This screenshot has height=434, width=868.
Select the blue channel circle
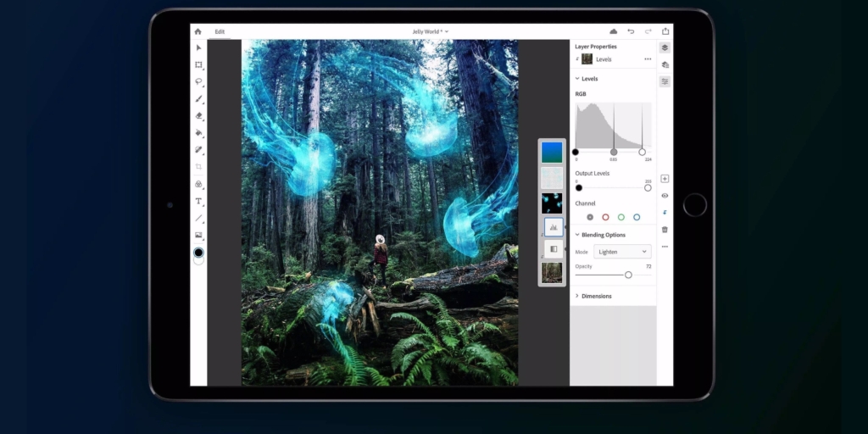[637, 217]
